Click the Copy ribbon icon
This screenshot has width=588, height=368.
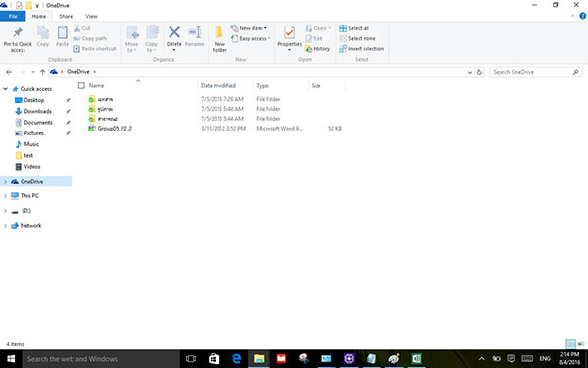pyautogui.click(x=43, y=32)
